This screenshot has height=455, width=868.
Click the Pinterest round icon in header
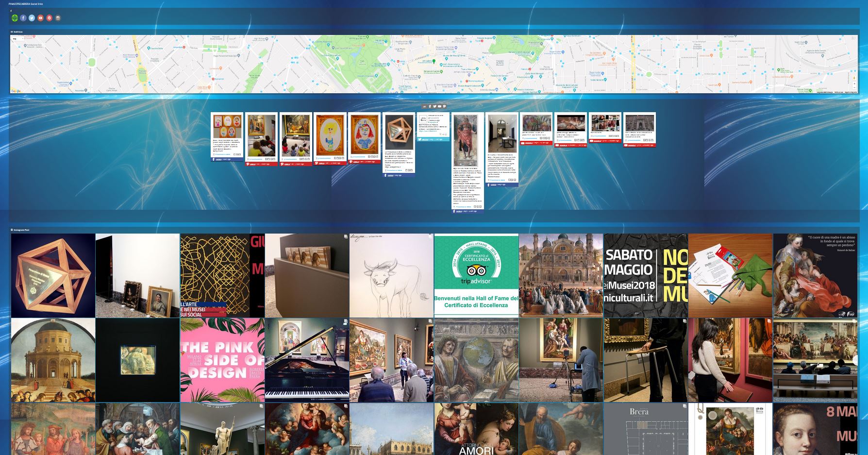(x=50, y=18)
